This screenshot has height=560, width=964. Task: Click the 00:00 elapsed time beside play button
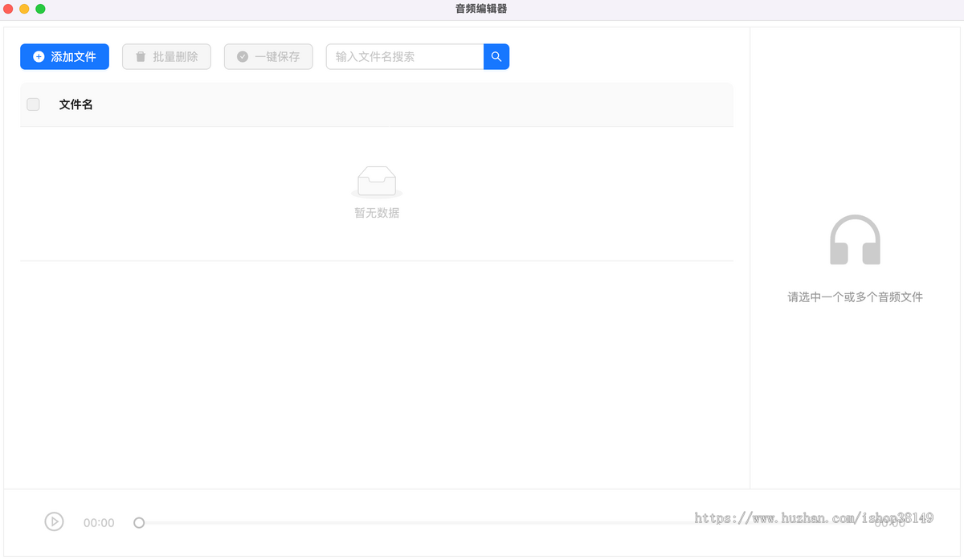(x=99, y=523)
